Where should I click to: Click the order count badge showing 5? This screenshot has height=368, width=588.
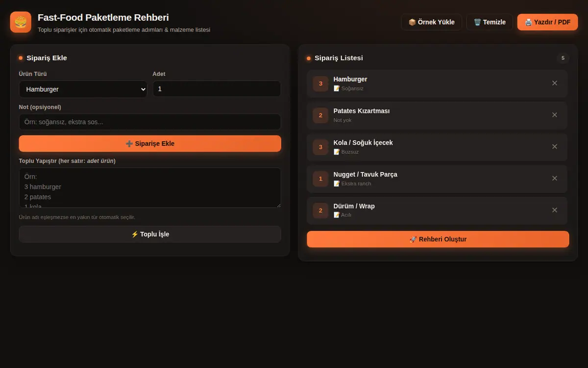click(563, 58)
